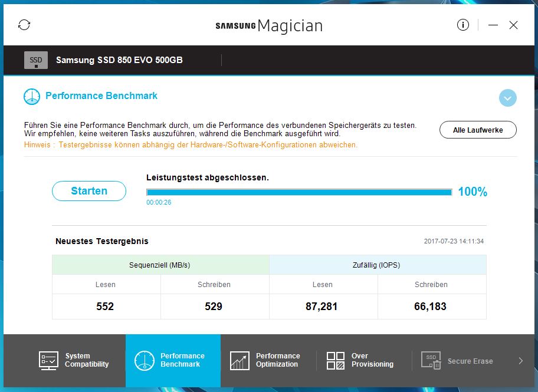Click the sequential write value 529
Image resolution: width=538 pixels, height=392 pixels.
tap(214, 307)
